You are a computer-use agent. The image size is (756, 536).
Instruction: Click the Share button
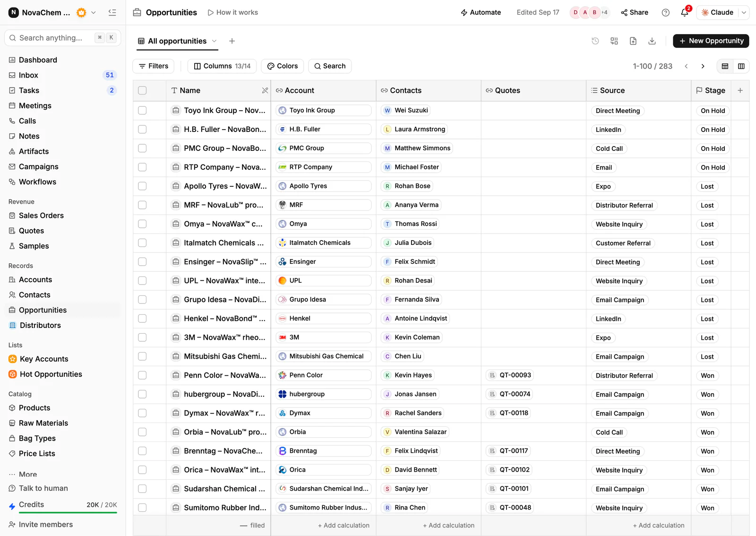(x=635, y=12)
